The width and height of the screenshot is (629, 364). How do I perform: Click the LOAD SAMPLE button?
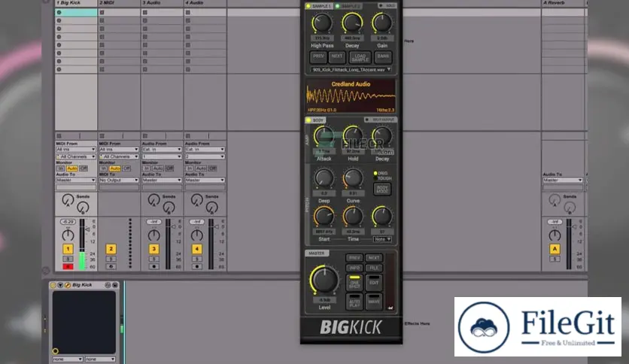click(360, 57)
